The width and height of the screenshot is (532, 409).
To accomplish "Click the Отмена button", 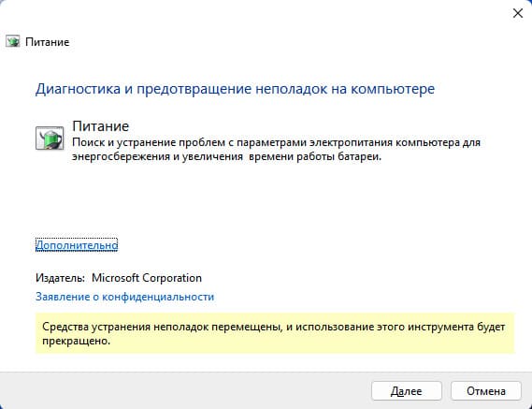I will pyautogui.click(x=486, y=391).
